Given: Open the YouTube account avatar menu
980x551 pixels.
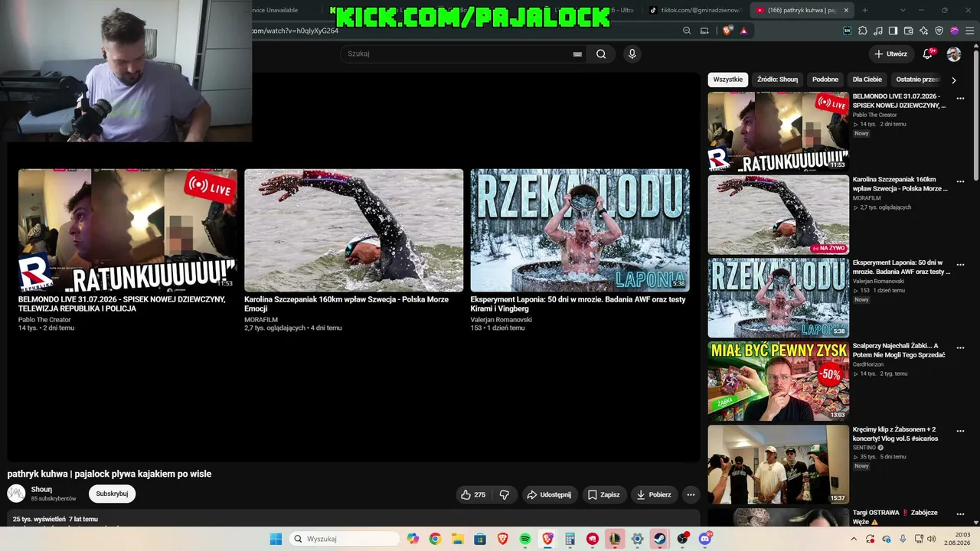Looking at the screenshot, I should 954,54.
